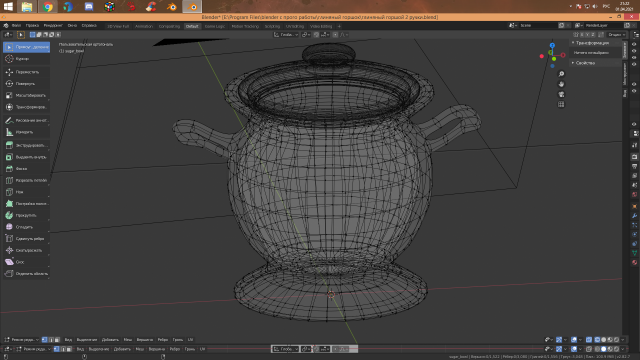The height and width of the screenshot is (360, 640).
Task: Enable edge select mode in upper header
Action: pyautogui.click(x=51, y=340)
